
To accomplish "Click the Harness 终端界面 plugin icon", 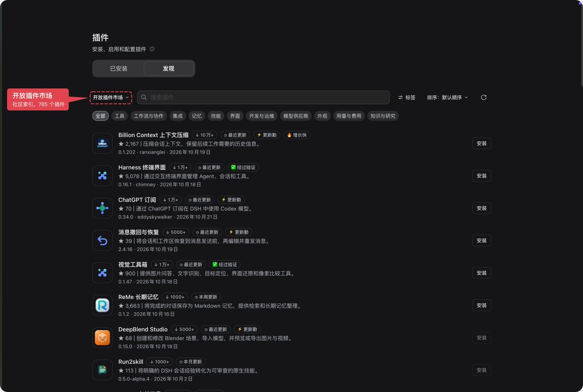I will click(x=102, y=176).
